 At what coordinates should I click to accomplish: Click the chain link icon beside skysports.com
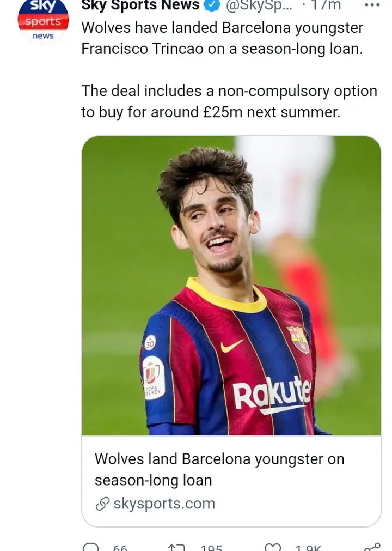pyautogui.click(x=102, y=504)
